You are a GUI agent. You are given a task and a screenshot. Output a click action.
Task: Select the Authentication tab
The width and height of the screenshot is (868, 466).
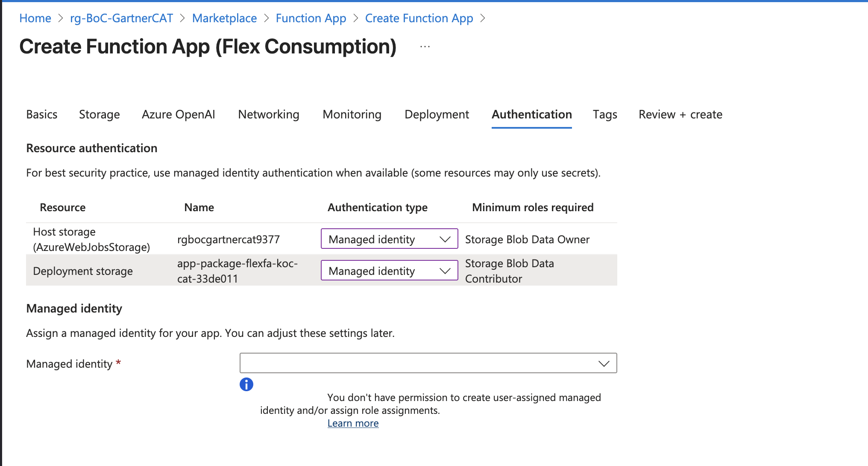531,115
